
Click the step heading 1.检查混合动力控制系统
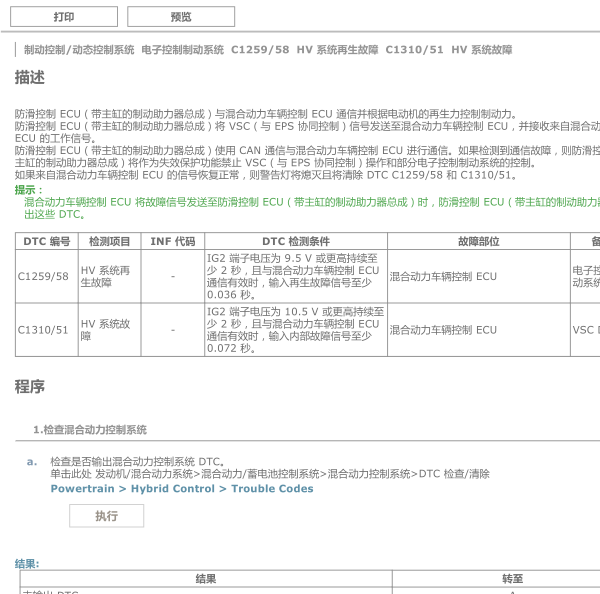point(90,430)
